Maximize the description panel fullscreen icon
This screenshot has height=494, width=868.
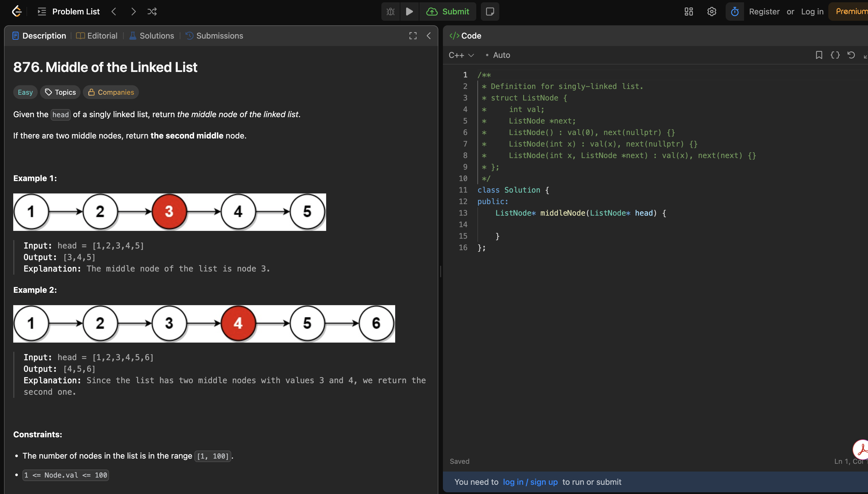point(413,36)
